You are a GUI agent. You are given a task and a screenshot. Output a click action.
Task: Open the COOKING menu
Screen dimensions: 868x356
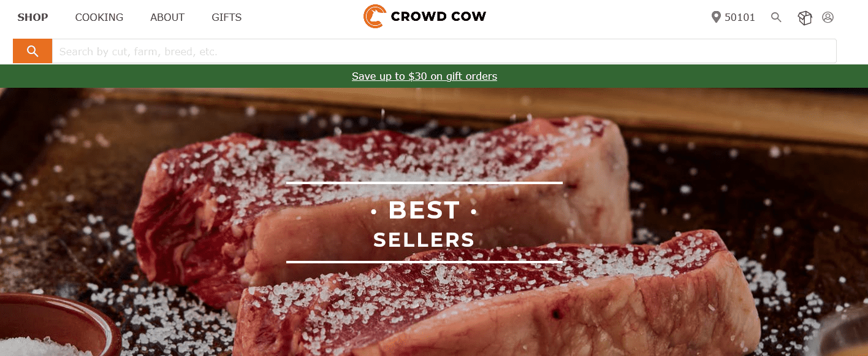tap(99, 17)
